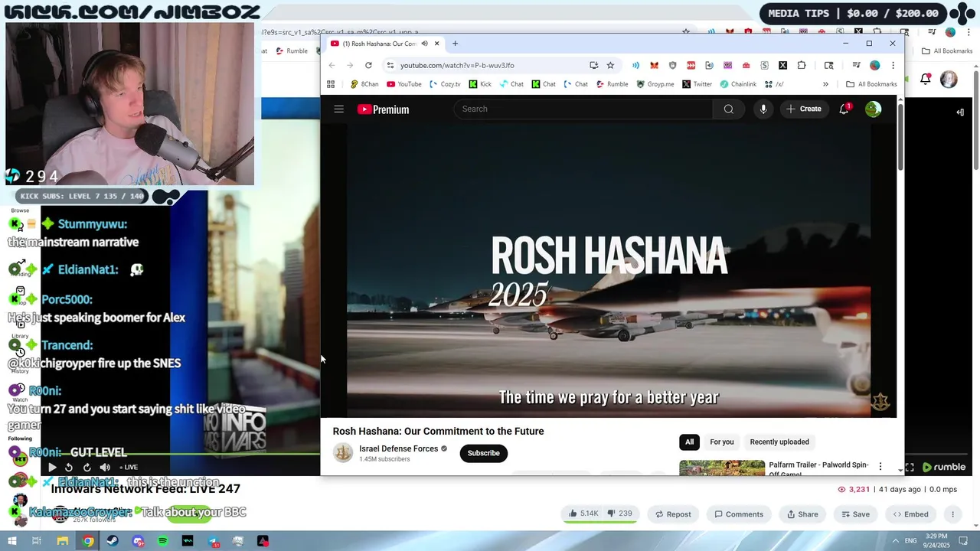The width and height of the screenshot is (980, 551).
Task: Open the Kick bookmark
Action: point(480,84)
